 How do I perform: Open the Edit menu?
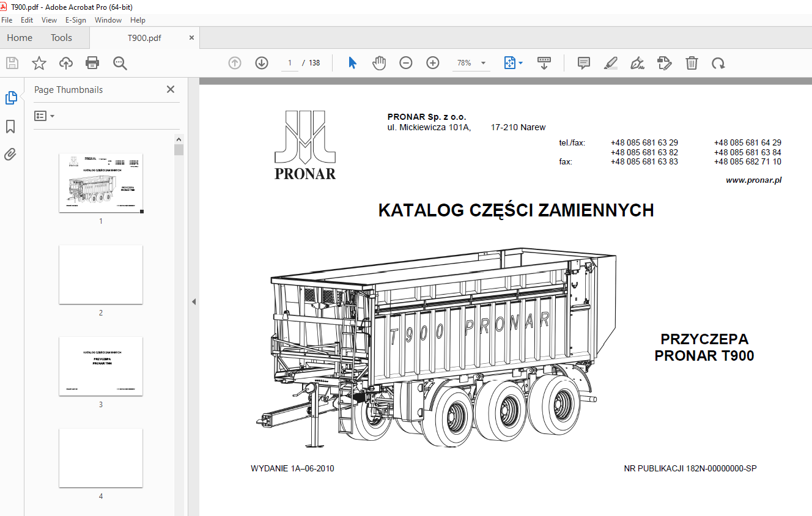tap(27, 20)
